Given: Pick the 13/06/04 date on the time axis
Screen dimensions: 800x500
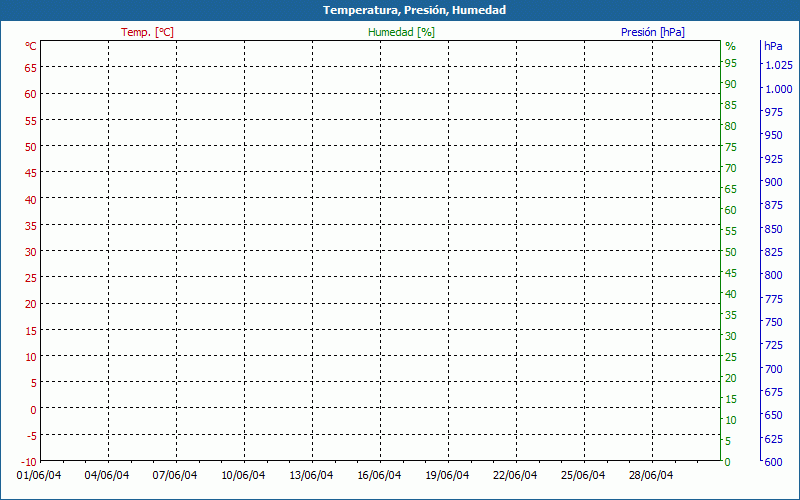Looking at the screenshot, I should (311, 475).
